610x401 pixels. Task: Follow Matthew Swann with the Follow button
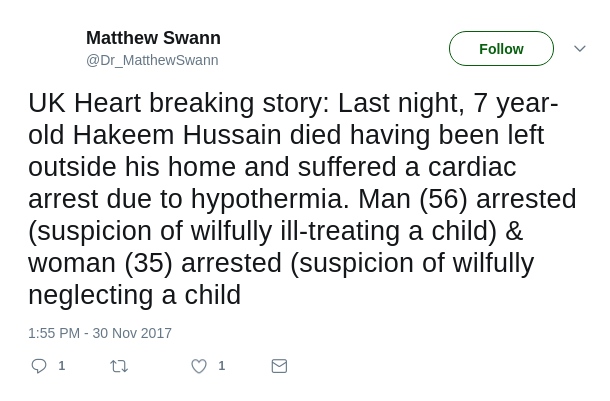coord(501,49)
